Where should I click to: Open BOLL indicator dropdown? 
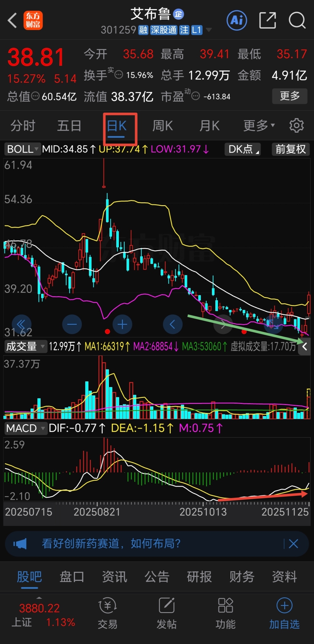tap(22, 149)
